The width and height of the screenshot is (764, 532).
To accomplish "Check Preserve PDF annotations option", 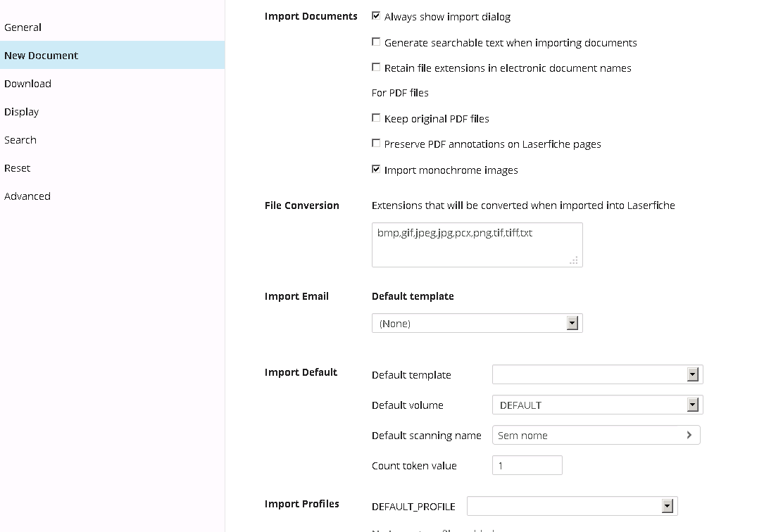I will pos(376,144).
